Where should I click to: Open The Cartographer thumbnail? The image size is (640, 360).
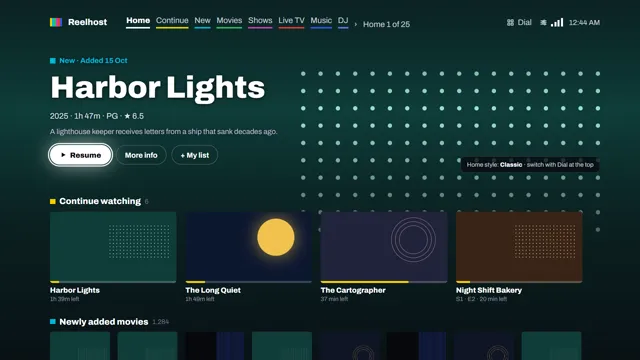coord(384,246)
